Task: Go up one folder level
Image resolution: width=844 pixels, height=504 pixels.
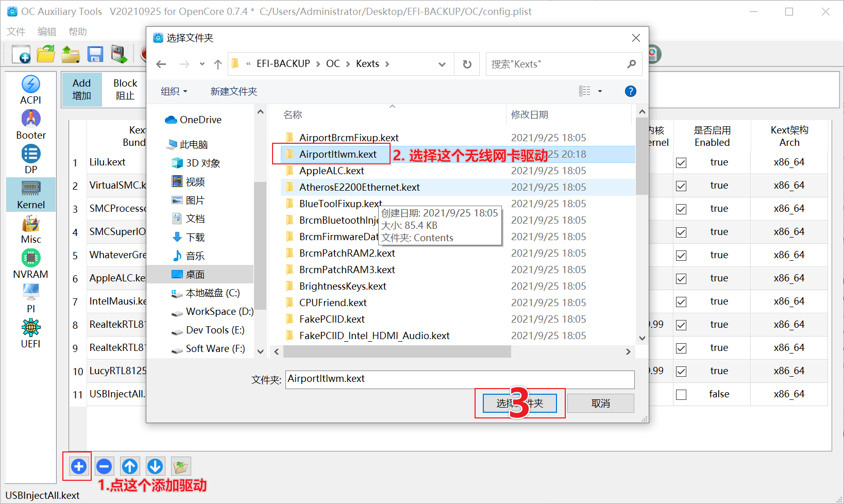Action: click(218, 64)
